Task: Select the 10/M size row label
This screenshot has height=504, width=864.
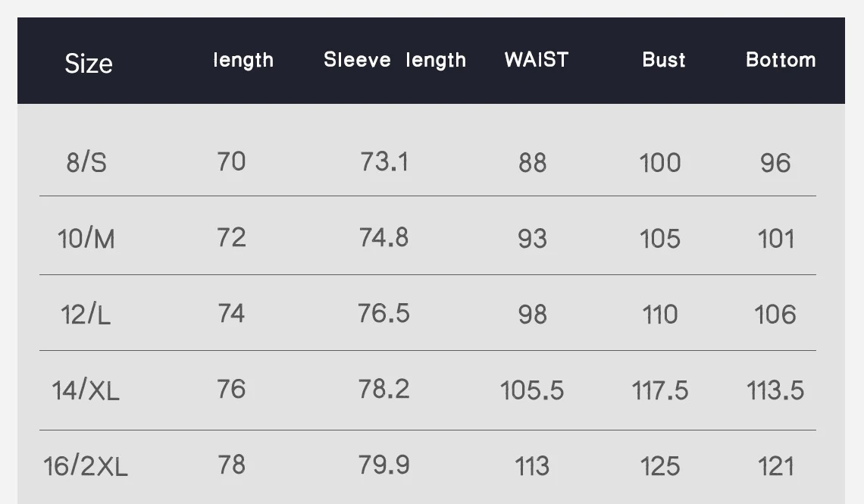Action: 86,239
